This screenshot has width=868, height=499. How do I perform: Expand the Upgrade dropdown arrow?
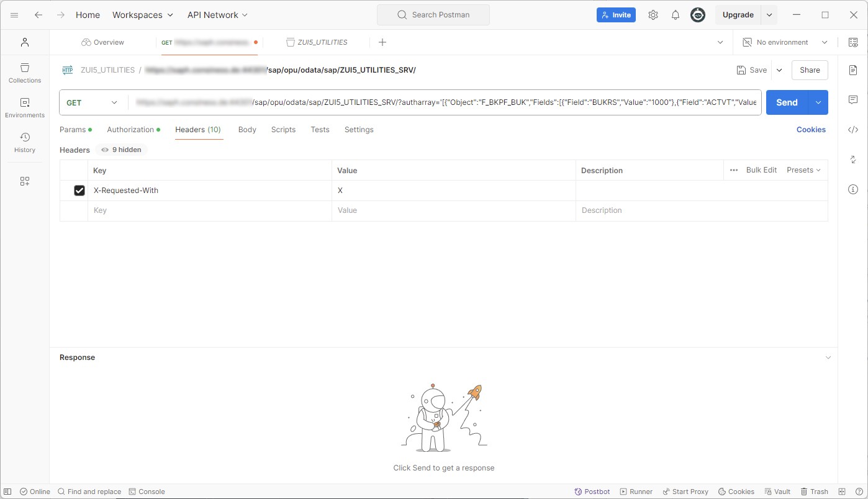[x=769, y=15]
